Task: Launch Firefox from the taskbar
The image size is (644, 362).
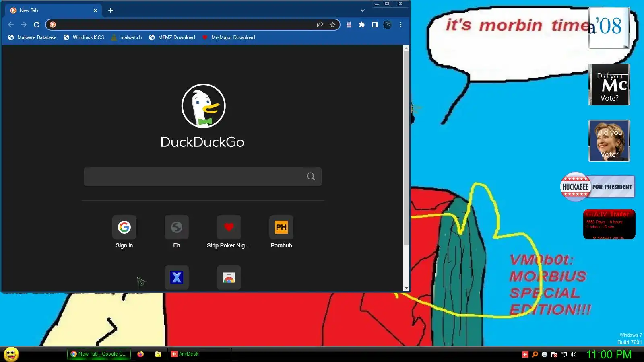Action: (140, 354)
